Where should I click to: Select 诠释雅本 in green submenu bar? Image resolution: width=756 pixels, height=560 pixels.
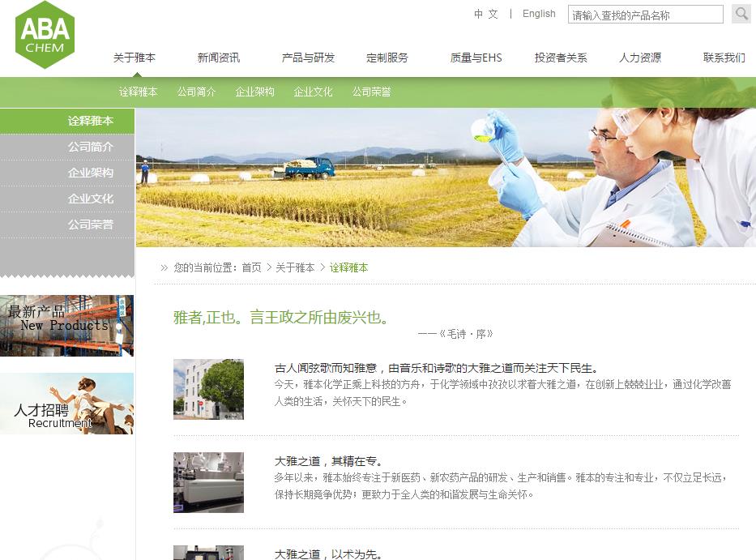(x=139, y=92)
